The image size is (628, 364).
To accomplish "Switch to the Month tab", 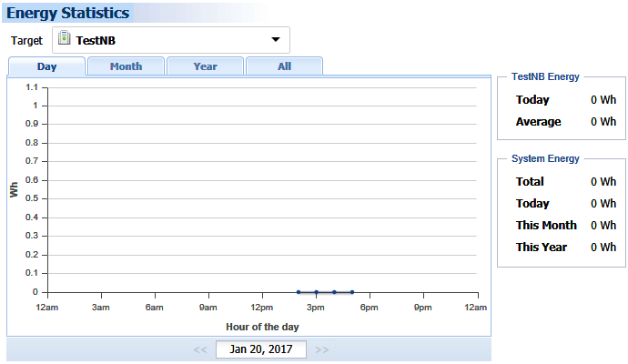I will point(127,66).
